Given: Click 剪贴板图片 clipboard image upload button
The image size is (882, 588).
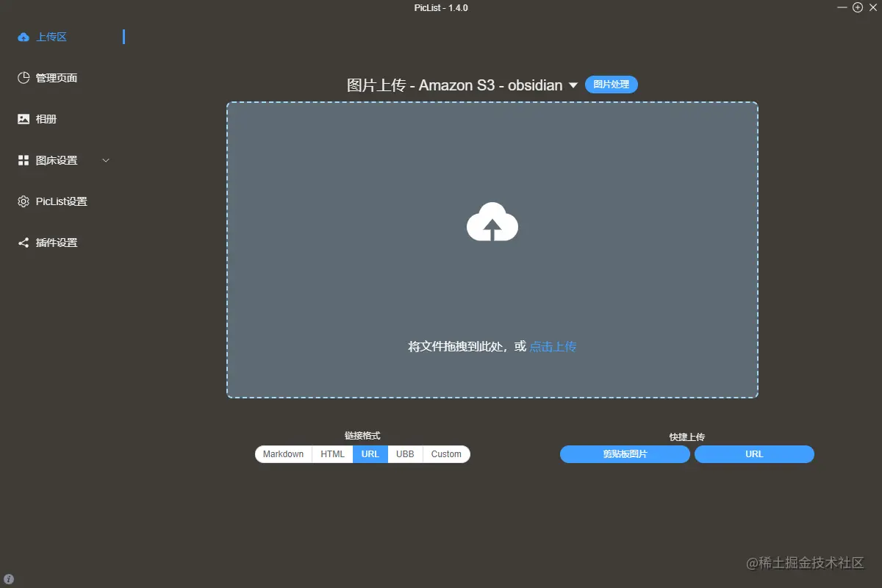Looking at the screenshot, I should click(625, 454).
